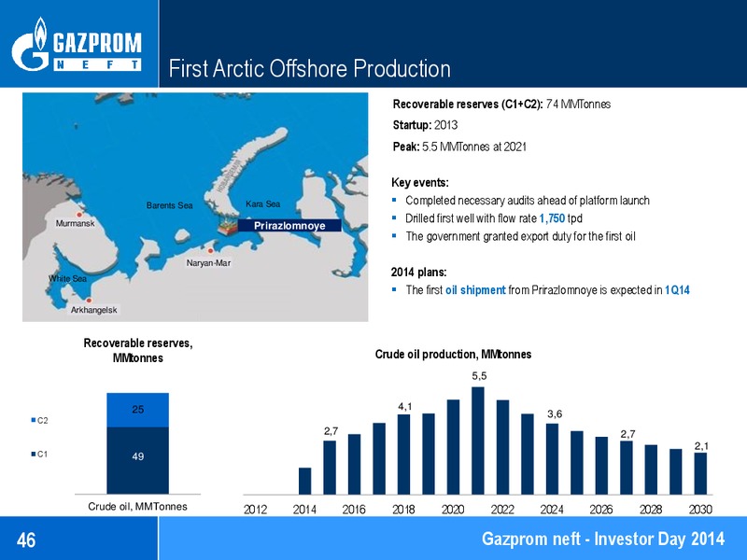Click the 'Naryan-Mar' city label
The image size is (747, 560).
(208, 263)
